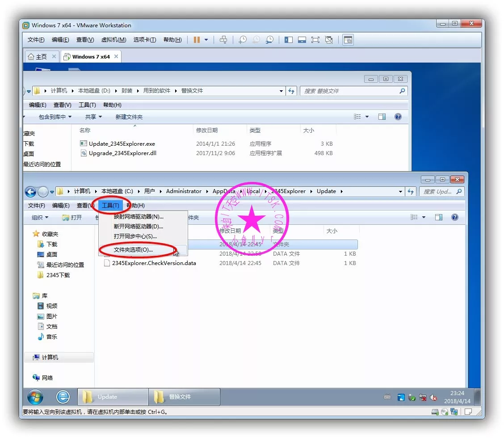The image size is (504, 438).
Task: Open the 组织 dropdown in toolbar
Action: pos(40,217)
